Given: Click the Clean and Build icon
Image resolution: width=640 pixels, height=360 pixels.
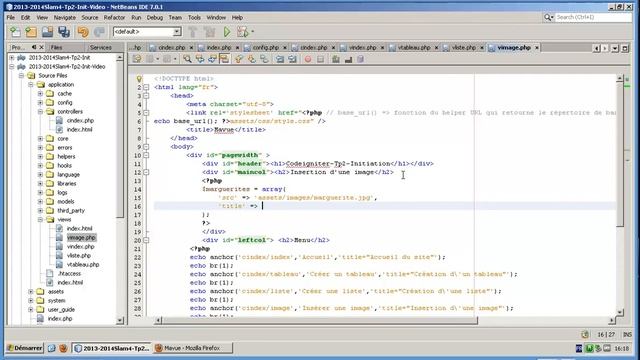Looking at the screenshot, I should 209,31.
